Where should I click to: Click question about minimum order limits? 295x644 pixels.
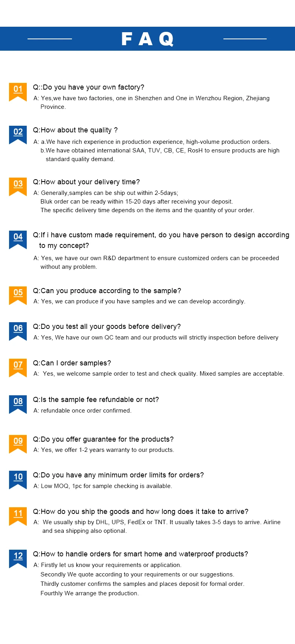pos(118,475)
